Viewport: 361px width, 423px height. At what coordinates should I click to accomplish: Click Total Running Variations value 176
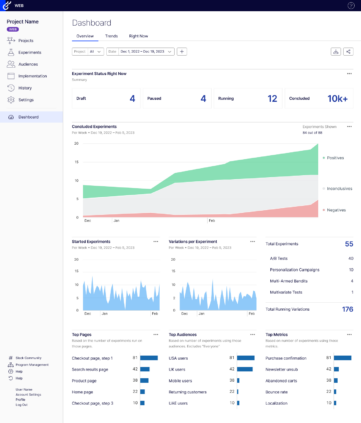click(x=348, y=309)
